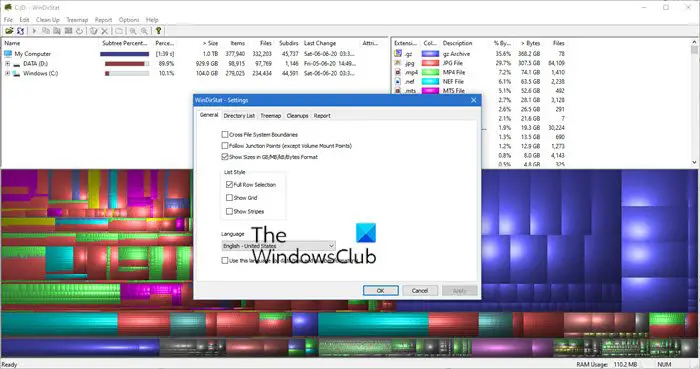
Task: Click the My Computer icon in the tree
Action: [8, 54]
